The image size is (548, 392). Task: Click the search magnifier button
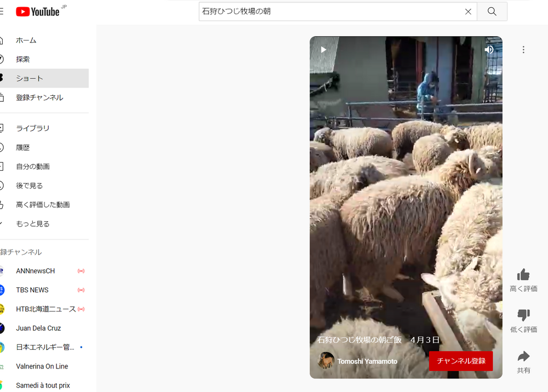tap(492, 11)
